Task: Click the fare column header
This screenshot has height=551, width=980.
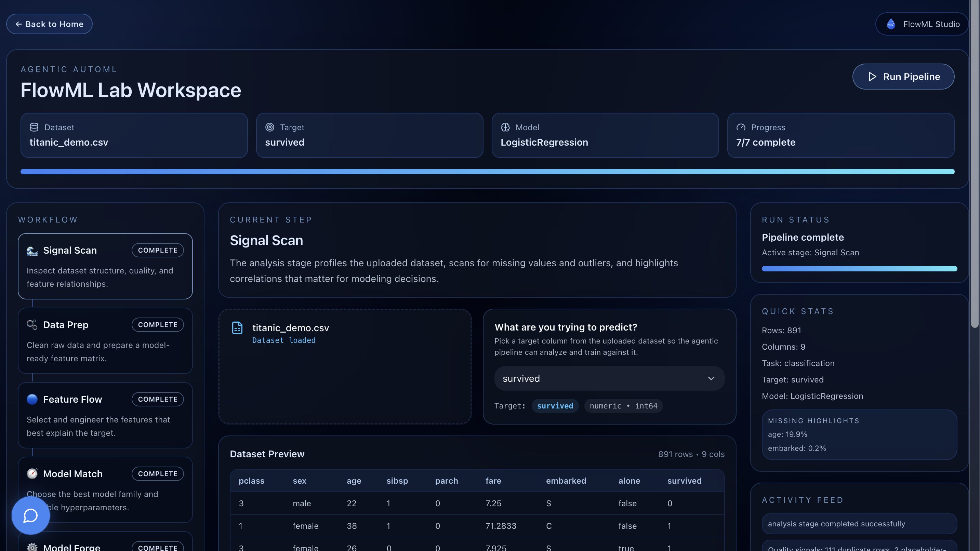Action: coord(493,481)
